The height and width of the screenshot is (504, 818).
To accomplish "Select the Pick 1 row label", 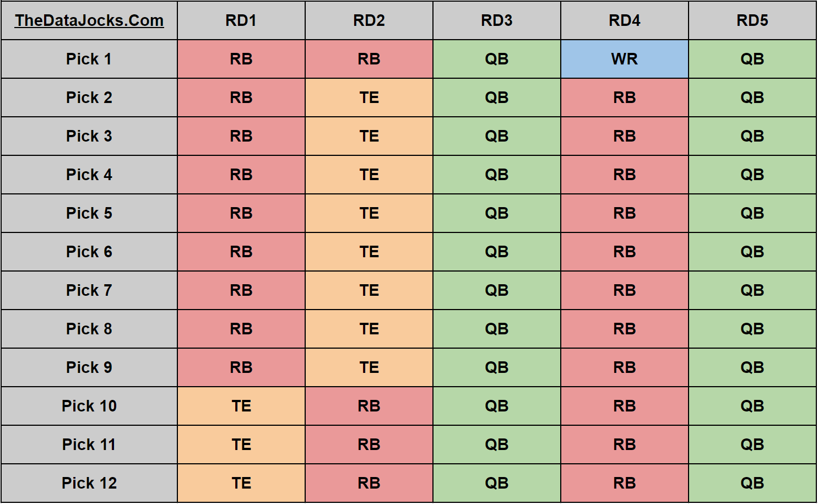I will click(89, 59).
